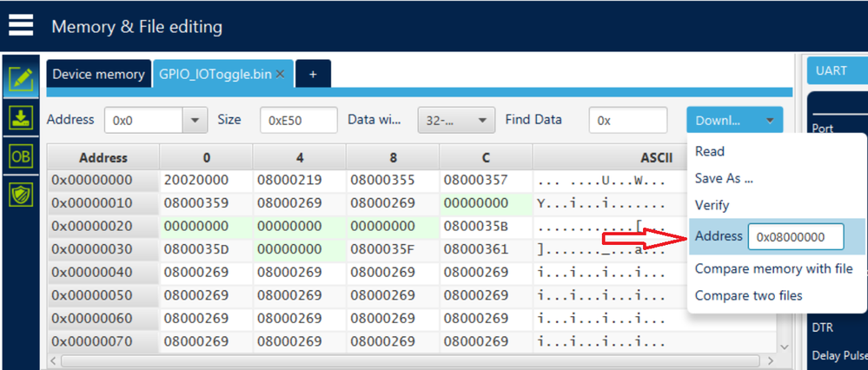Close the GPIO_IOToggle.bin tab

280,74
